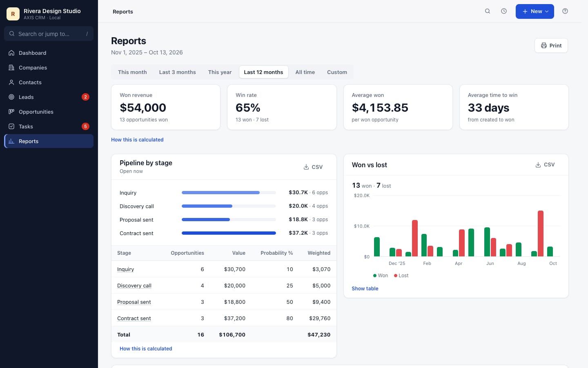The height and width of the screenshot is (368, 588).
Task: Open Contacts in the sidebar
Action: 49,82
